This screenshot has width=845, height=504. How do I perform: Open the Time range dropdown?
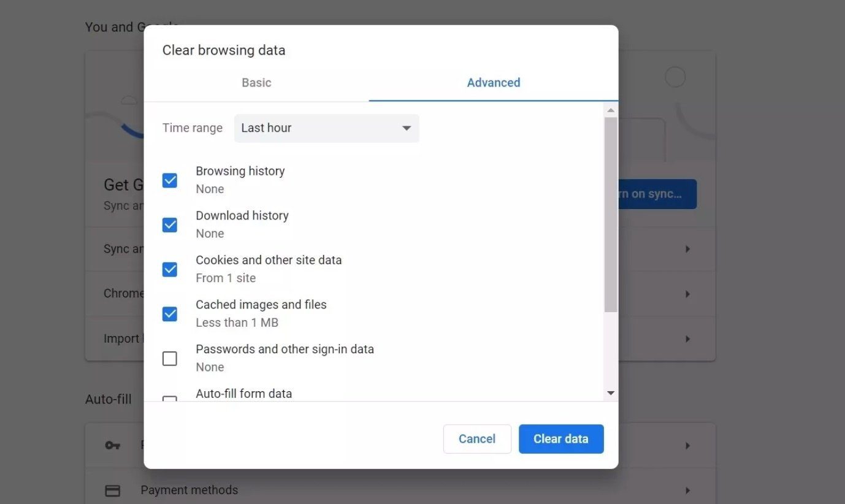click(x=327, y=128)
